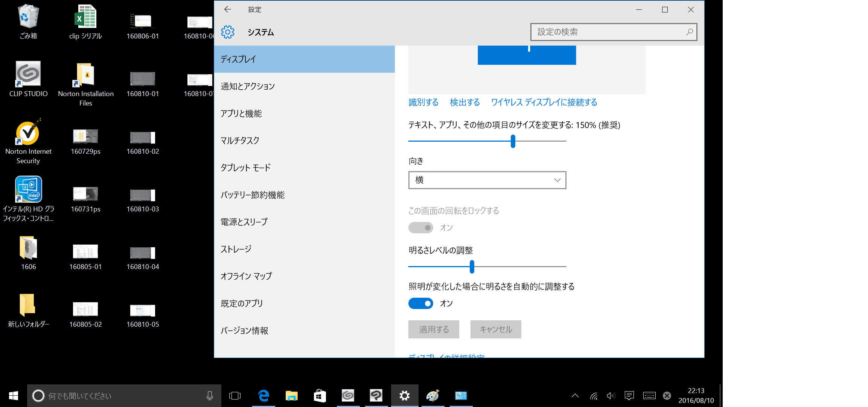The height and width of the screenshot is (407, 868).
Task: Select 電源とスリープ in the sidebar
Action: coord(244,222)
